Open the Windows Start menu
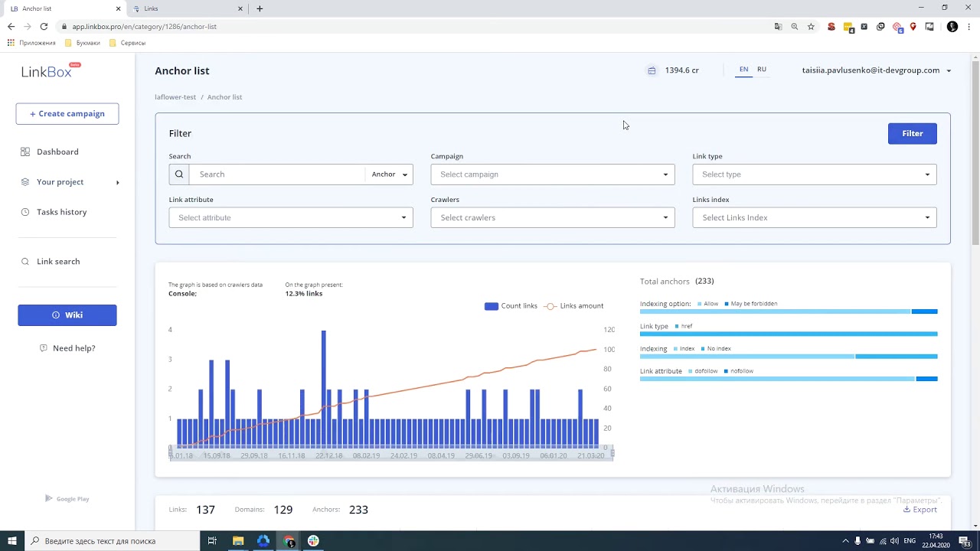The image size is (980, 551). (12, 541)
